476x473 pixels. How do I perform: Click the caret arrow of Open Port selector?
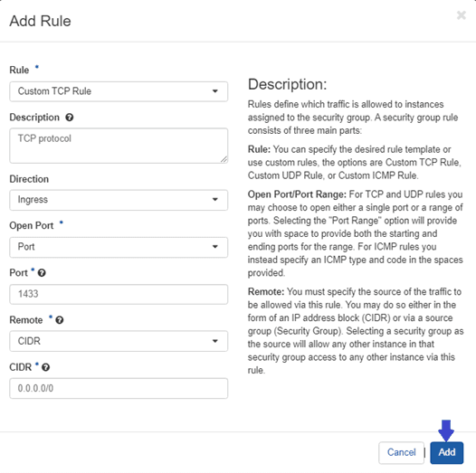pos(215,247)
